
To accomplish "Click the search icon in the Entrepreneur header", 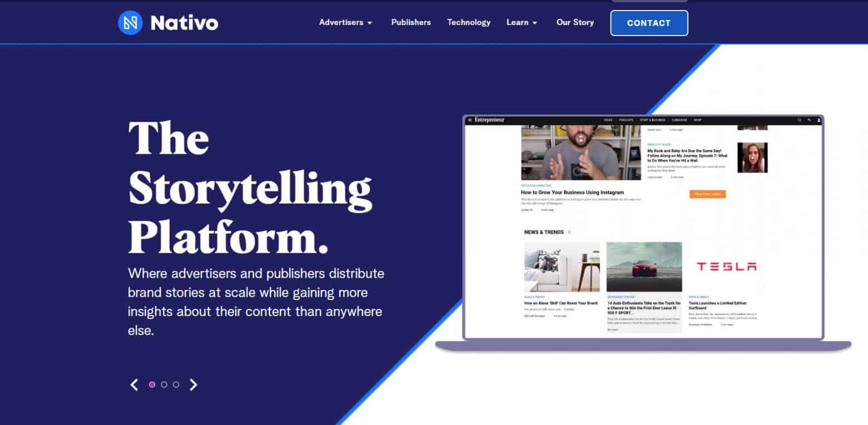I will [x=800, y=120].
